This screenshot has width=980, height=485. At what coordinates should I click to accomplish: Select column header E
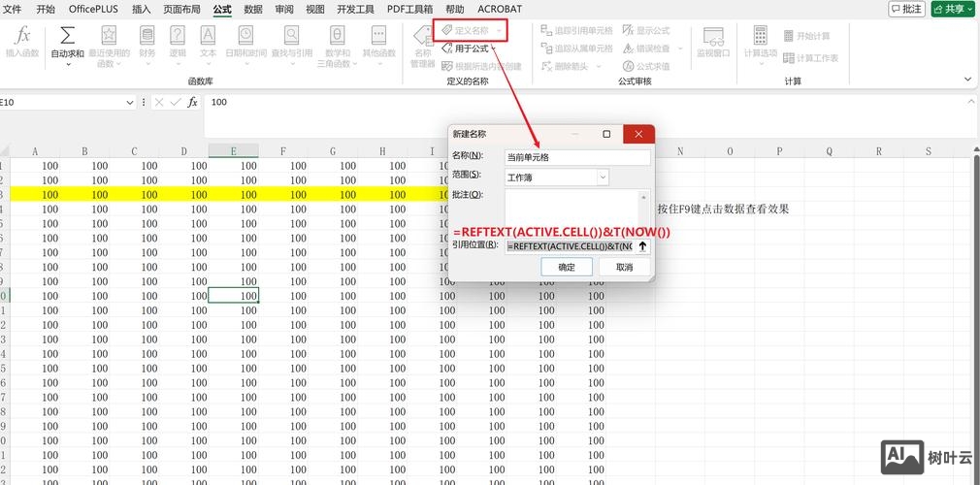[233, 151]
